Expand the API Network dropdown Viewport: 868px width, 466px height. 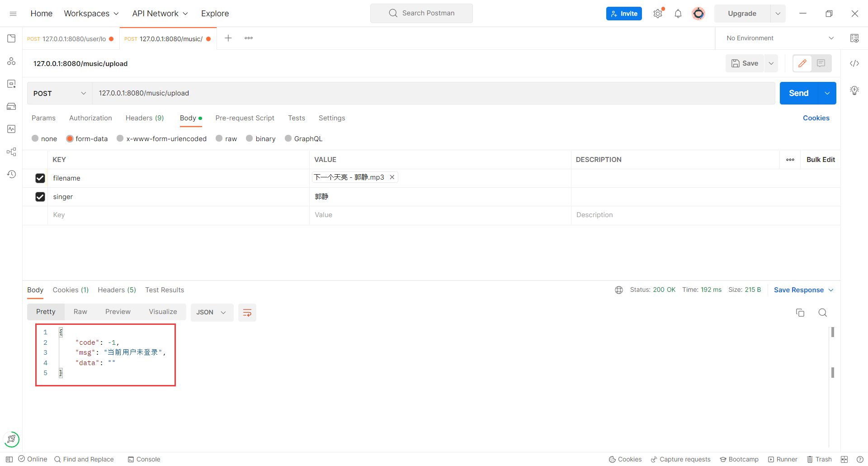[x=160, y=14]
